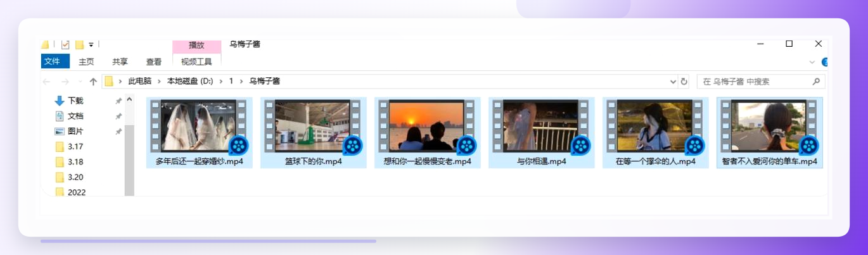This screenshot has width=868, height=255.
Task: Select video 智者不入爱河你的单车.mp4 thumbnail
Action: (x=769, y=125)
